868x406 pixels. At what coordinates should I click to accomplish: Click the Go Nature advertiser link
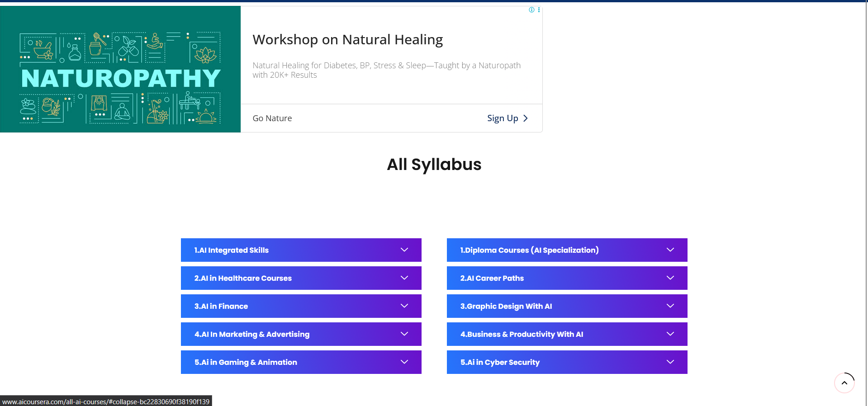(272, 118)
